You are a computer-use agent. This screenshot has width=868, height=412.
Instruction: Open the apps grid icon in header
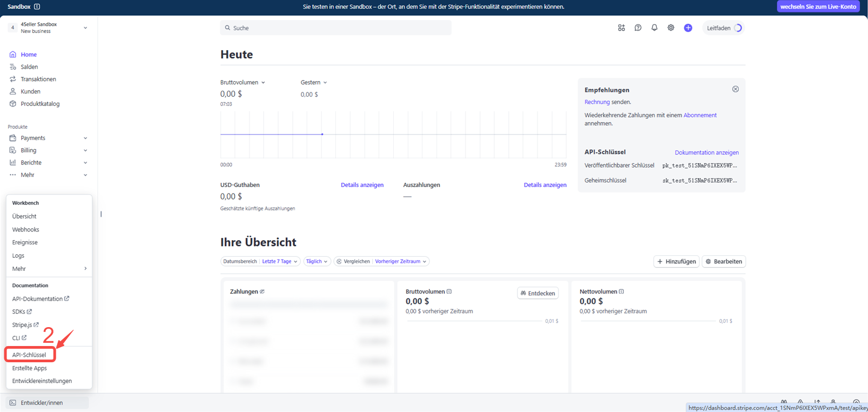tap(622, 28)
